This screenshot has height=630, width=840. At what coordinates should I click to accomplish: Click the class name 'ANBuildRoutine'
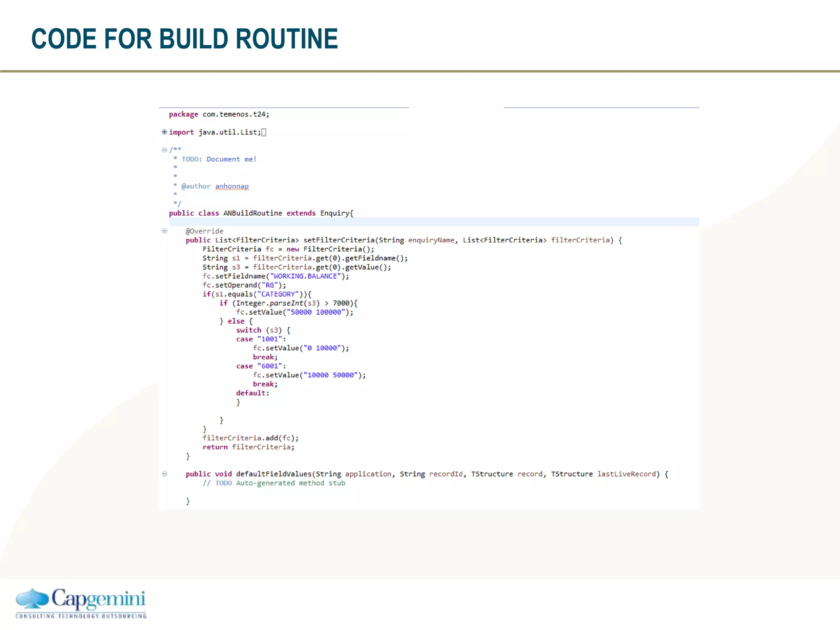click(x=253, y=213)
